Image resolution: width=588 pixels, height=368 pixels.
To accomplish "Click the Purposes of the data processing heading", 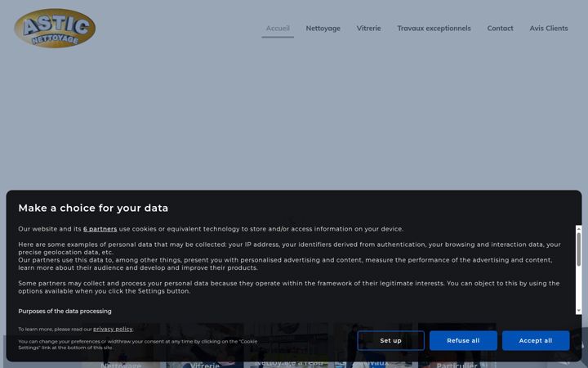I will 65,312.
